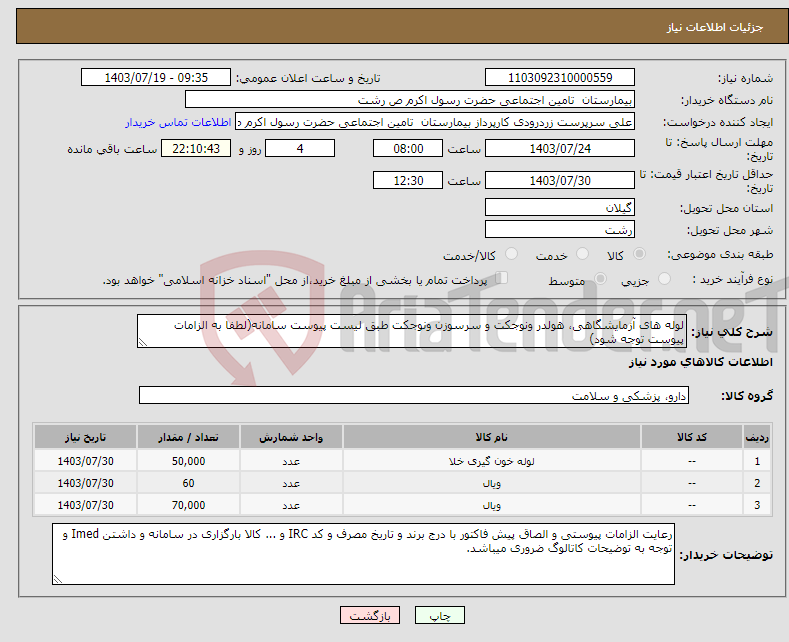The height and width of the screenshot is (642, 789).
Task: Click the need number field 1103092310000559
Action: pyautogui.click(x=560, y=77)
